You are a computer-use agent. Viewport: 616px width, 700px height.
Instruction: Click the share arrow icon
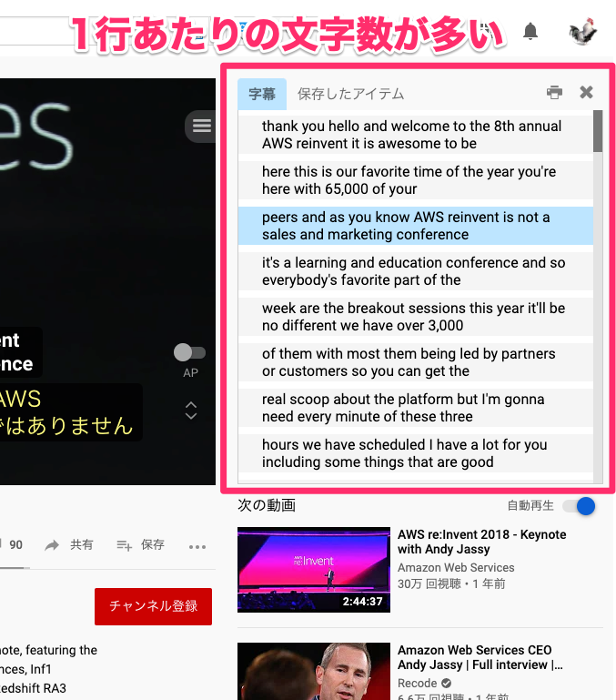pos(52,545)
